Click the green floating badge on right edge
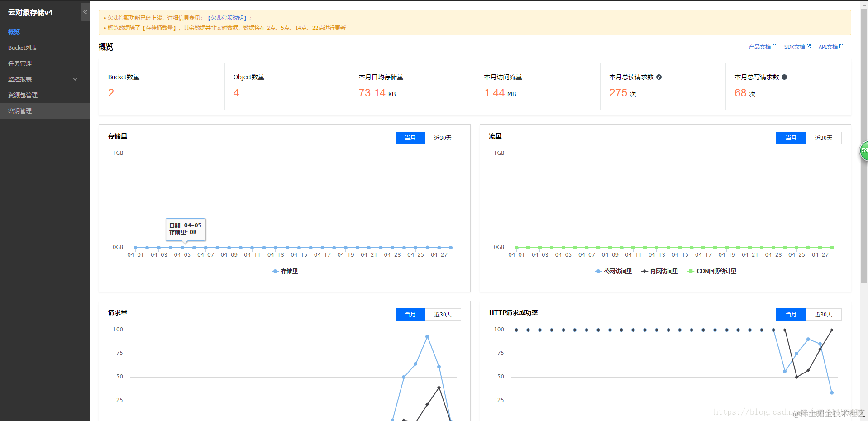This screenshot has height=421, width=868. coord(864,151)
